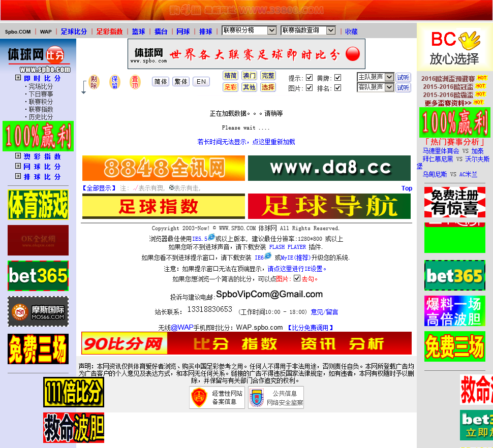Open the 联赛积分 sidebar item
The image size is (493, 448).
click(41, 102)
